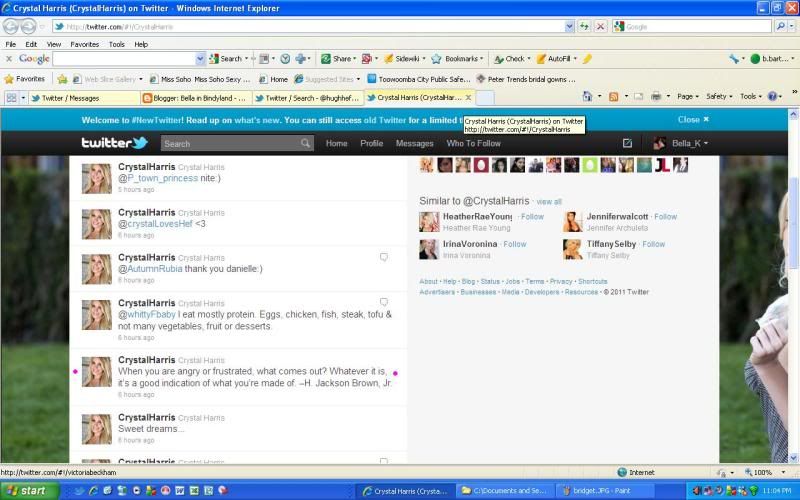Click the AutoFill toolbar button
800x500 pixels.
pos(556,59)
